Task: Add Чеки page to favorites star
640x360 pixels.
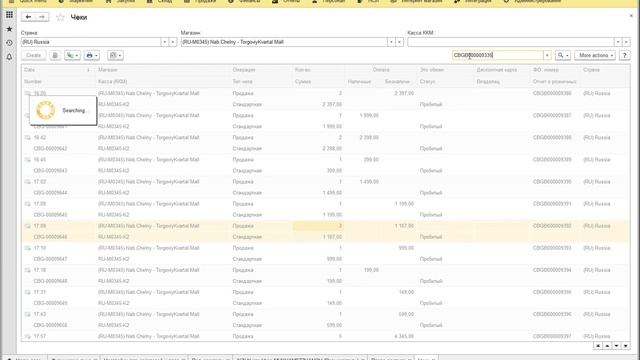Action: coord(60,17)
